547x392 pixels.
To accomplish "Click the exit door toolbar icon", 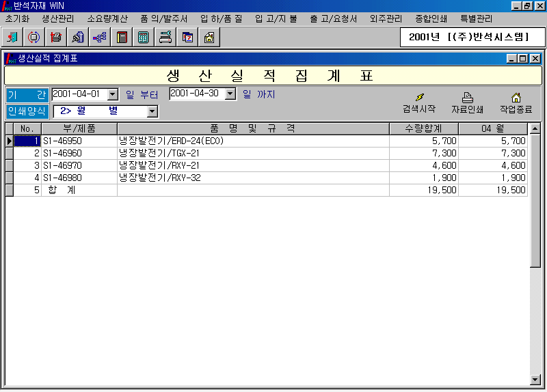I will click(x=12, y=37).
